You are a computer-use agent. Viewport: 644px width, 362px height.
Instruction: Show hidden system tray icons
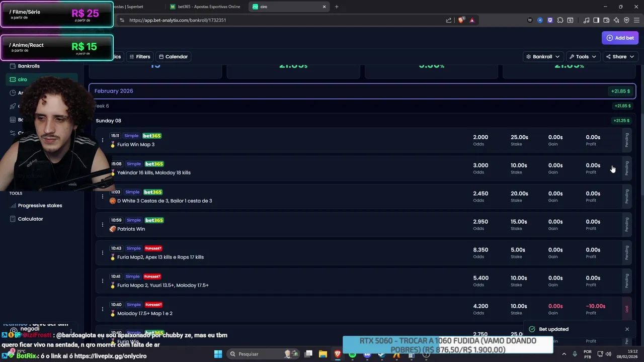pyautogui.click(x=563, y=354)
